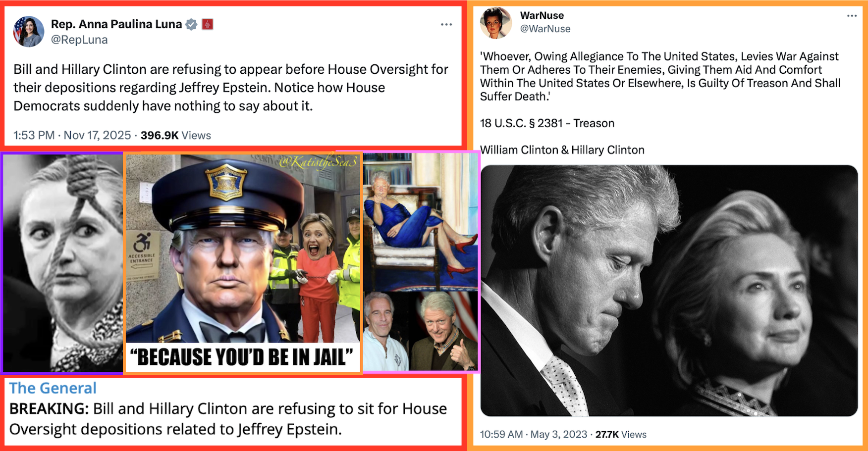The height and width of the screenshot is (451, 868).
Task: Open the three-dot menu on Luna's tweet
Action: (x=446, y=24)
